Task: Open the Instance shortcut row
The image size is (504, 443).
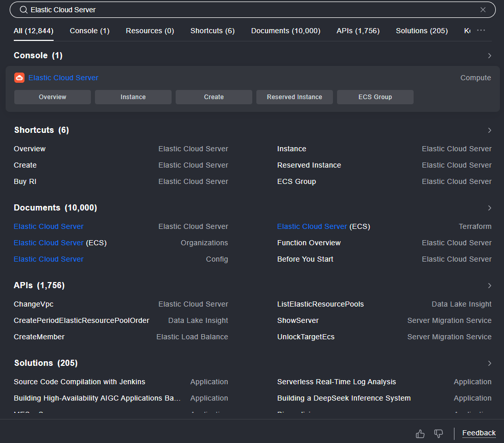Action: [385, 149]
